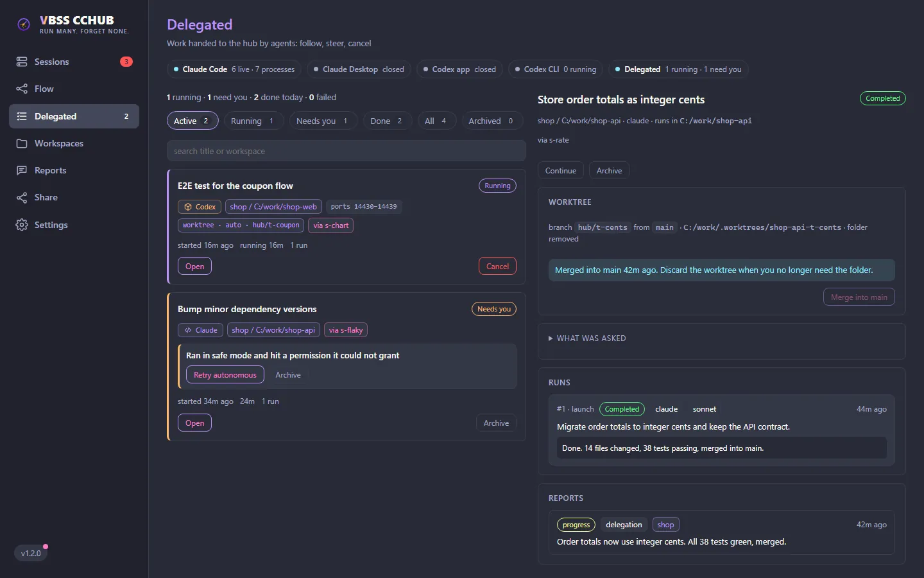Click the via s-flaky tag
This screenshot has height=578, width=924.
pyautogui.click(x=346, y=330)
